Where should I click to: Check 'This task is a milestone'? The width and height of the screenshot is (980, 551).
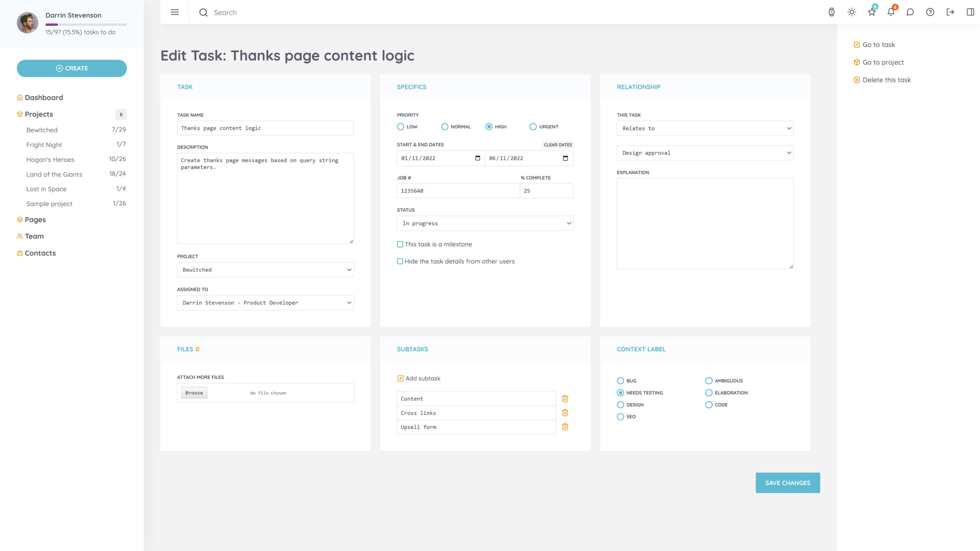400,244
